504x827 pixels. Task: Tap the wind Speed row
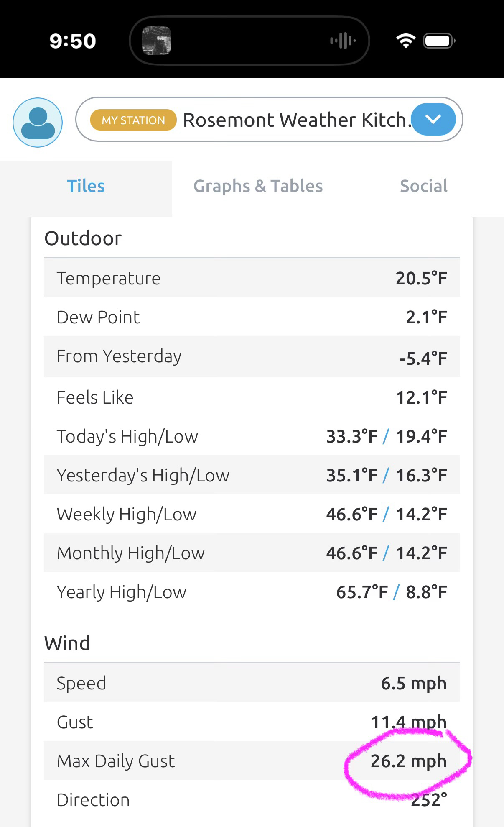pos(252,683)
